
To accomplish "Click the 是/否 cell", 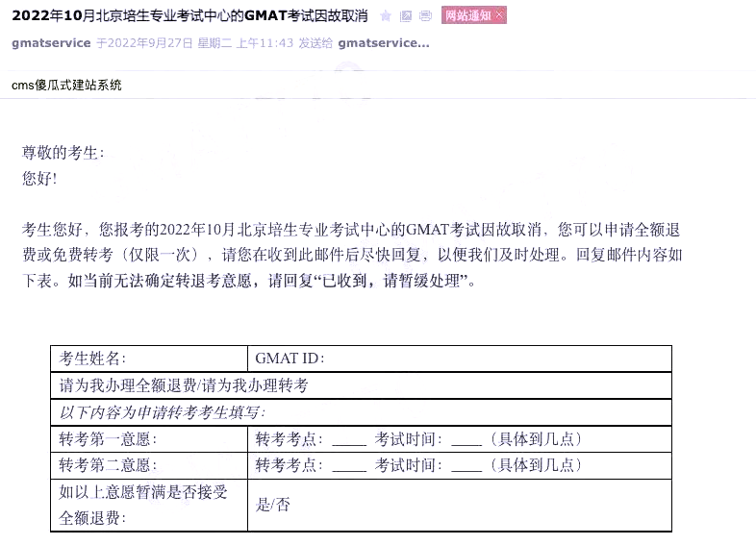I will click(460, 505).
